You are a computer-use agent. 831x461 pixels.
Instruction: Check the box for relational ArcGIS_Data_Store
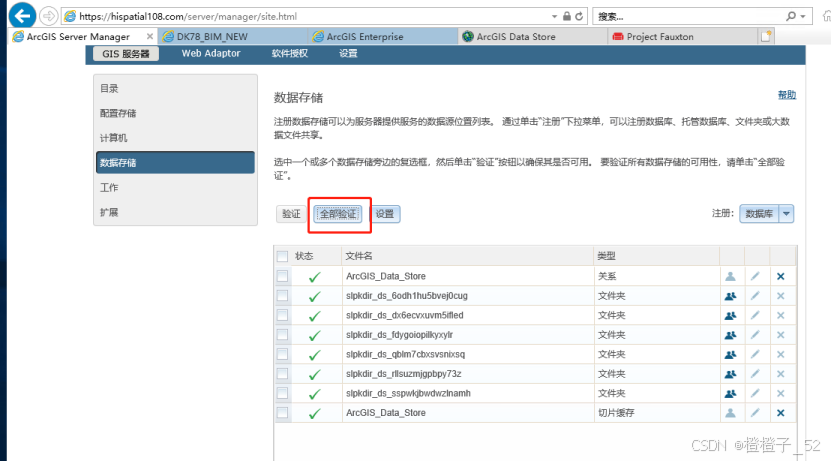282,276
